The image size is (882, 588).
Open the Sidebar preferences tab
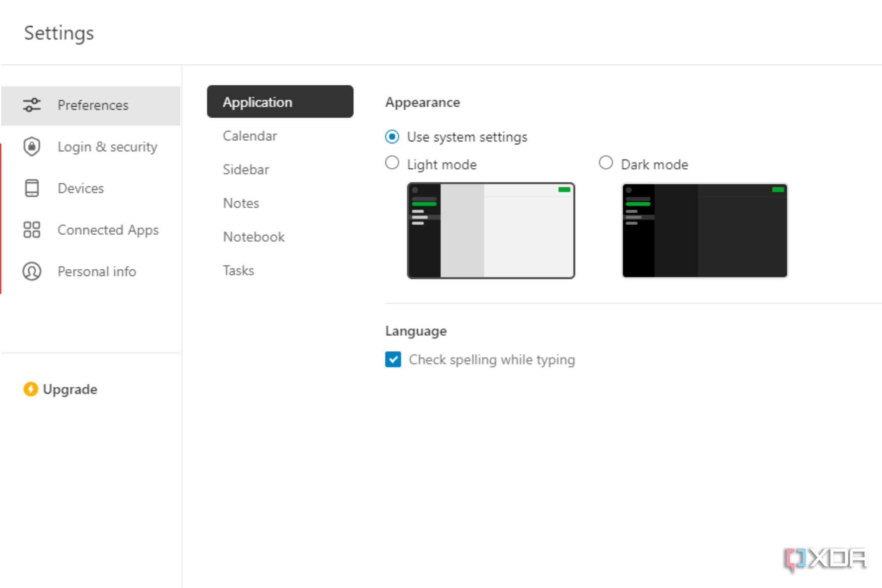[246, 170]
